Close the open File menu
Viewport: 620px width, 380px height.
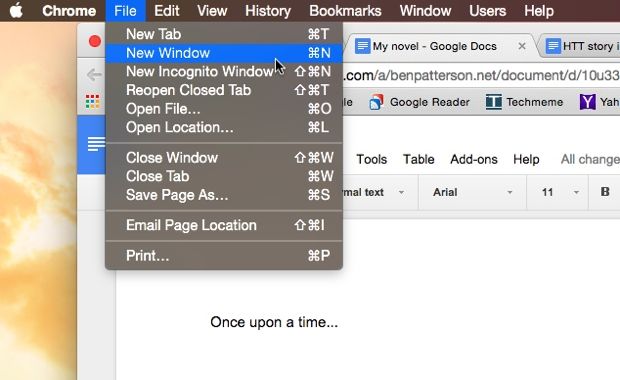click(x=125, y=11)
